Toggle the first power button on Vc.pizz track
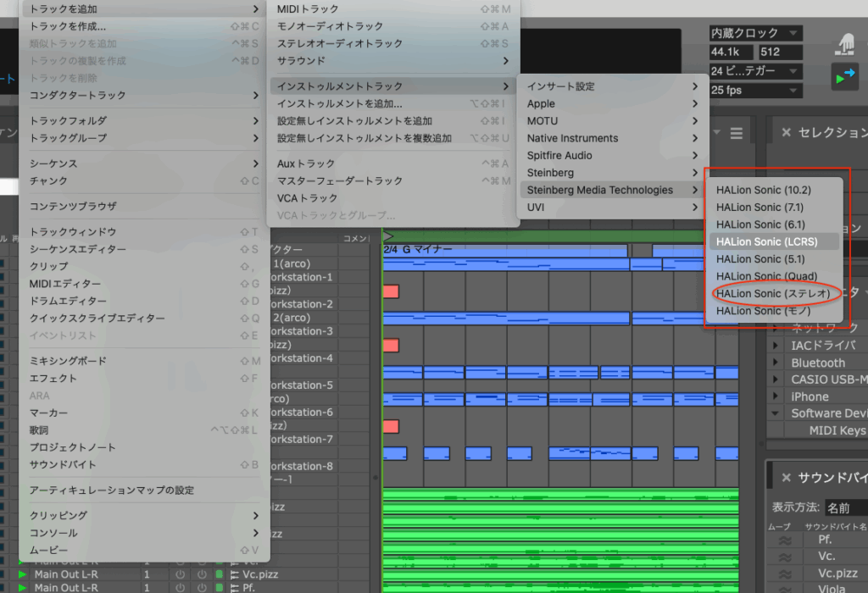Viewport: 868px width, 593px height. tap(180, 574)
